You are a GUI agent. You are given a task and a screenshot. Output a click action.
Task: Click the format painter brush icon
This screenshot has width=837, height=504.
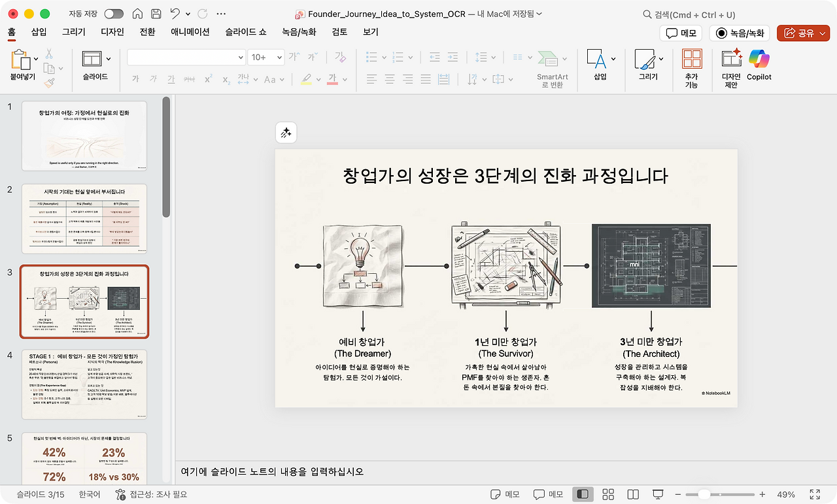49,83
